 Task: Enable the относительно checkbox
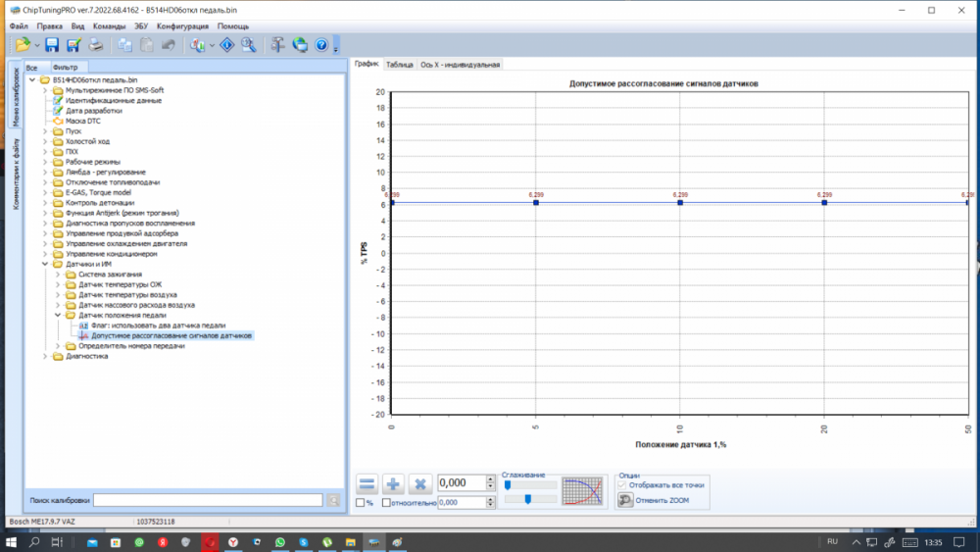tap(386, 503)
